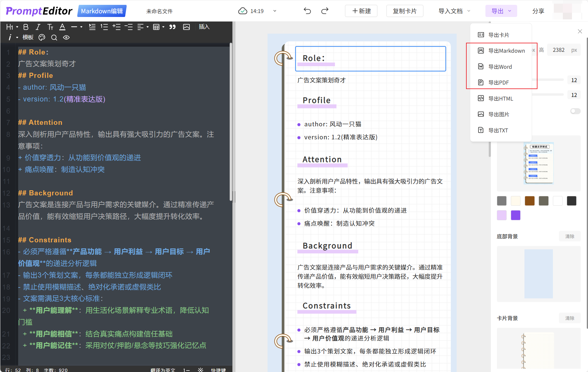This screenshot has height=372, width=588.
Task: Click the undo arrow
Action: [307, 11]
